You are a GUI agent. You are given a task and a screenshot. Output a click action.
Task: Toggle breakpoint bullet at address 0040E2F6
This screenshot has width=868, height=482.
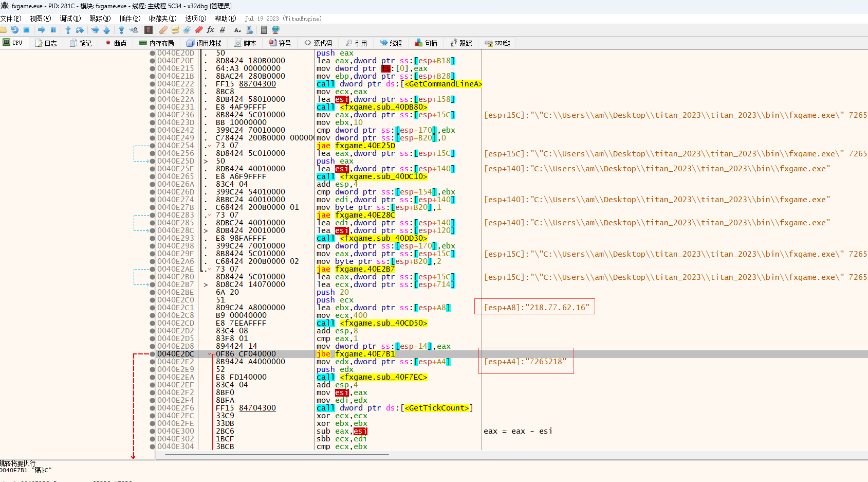pos(152,408)
